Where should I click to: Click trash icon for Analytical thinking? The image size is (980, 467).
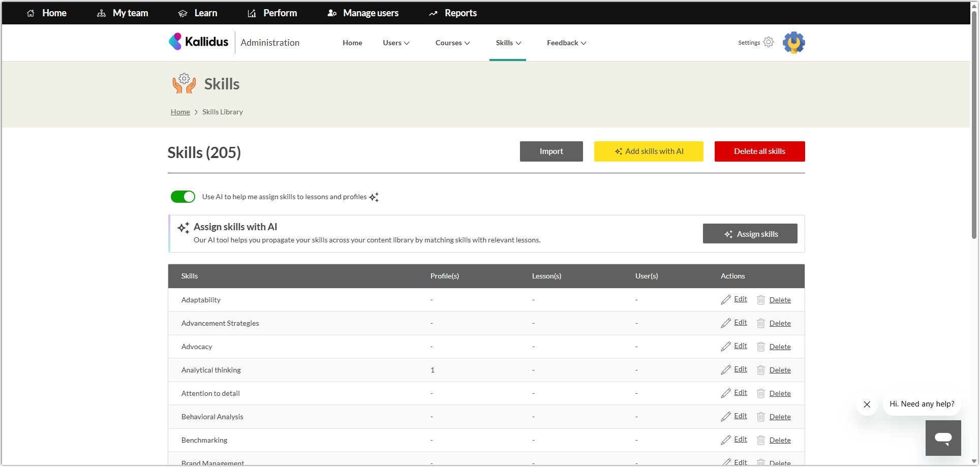tap(760, 370)
